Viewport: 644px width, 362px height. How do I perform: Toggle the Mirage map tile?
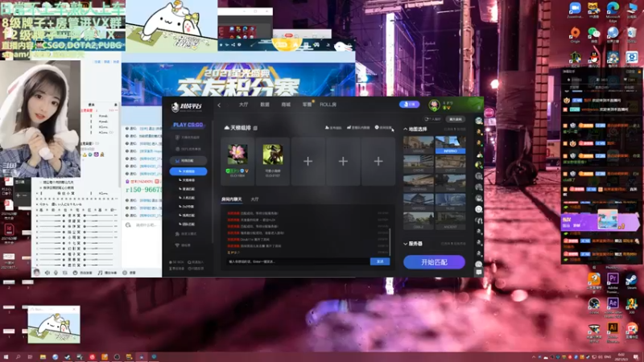418,145
